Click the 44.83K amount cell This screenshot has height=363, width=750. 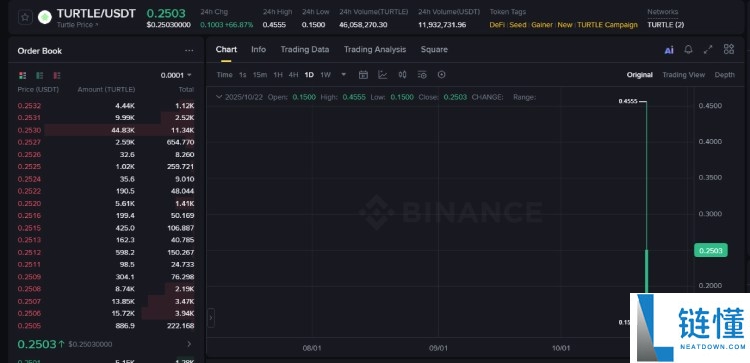tap(124, 130)
